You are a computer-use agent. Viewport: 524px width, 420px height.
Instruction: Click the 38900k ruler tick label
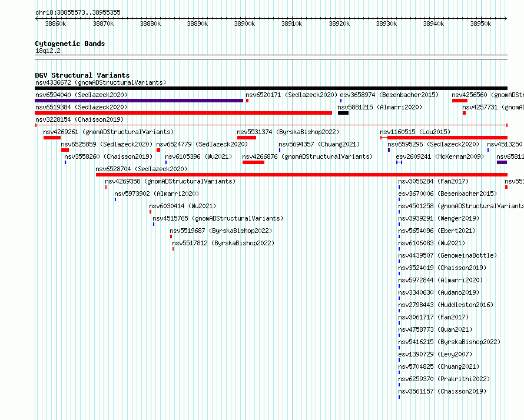[244, 24]
